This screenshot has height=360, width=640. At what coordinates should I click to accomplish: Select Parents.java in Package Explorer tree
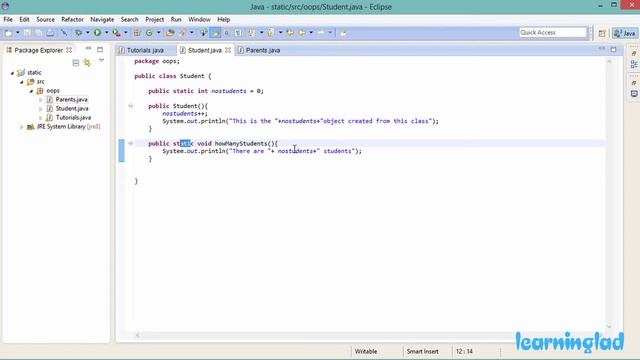point(71,100)
